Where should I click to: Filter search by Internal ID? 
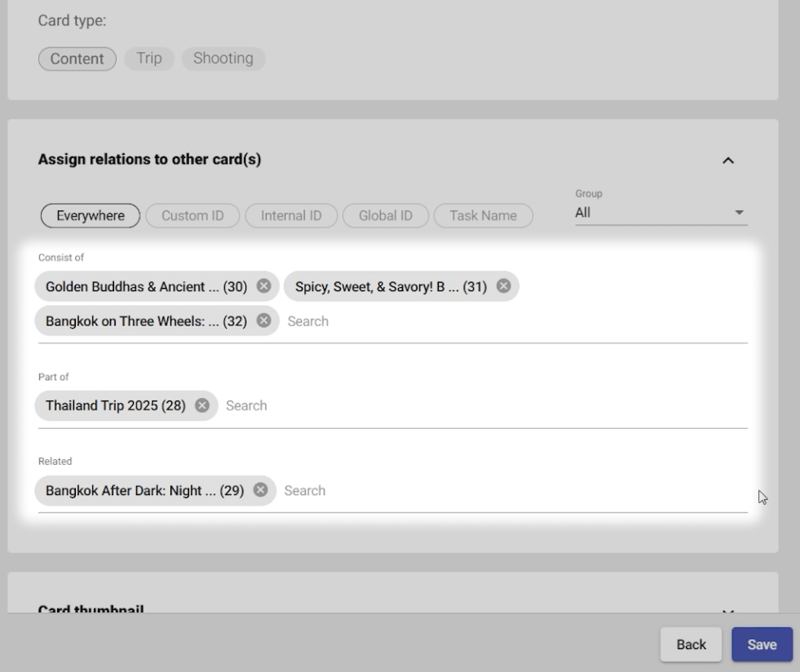[291, 216]
